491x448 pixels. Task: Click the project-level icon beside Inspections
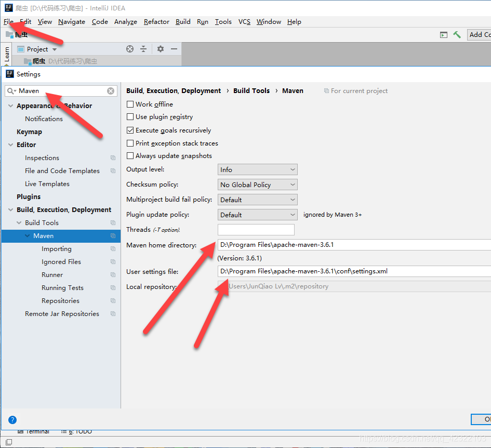click(x=113, y=158)
